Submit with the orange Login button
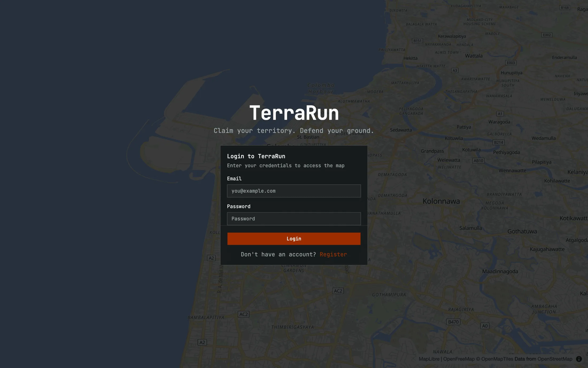Screen dimensions: 588x368 point(294,239)
